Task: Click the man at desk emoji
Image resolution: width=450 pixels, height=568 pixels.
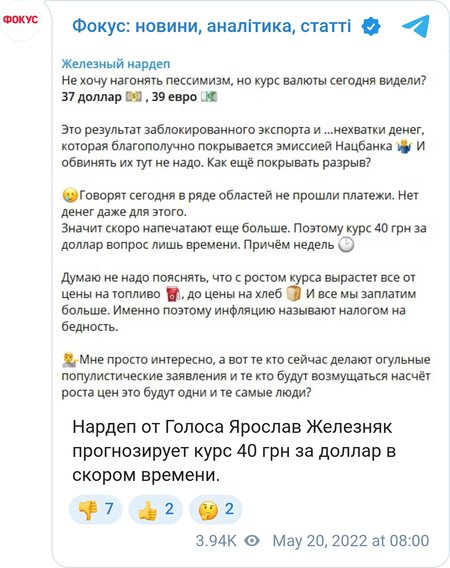Action: coord(70,360)
